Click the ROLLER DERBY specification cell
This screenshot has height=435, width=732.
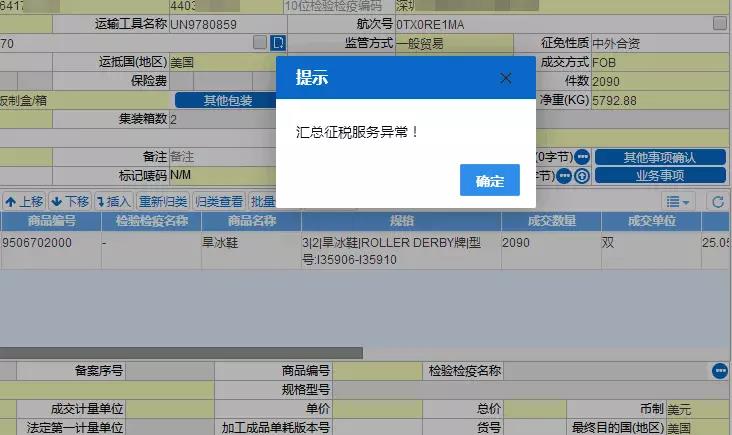[x=401, y=251]
